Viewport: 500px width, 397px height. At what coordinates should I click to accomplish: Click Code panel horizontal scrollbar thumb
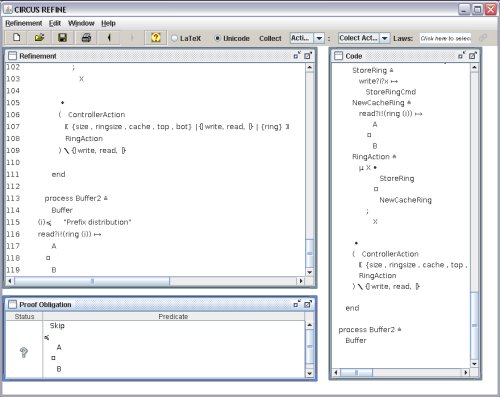356,372
